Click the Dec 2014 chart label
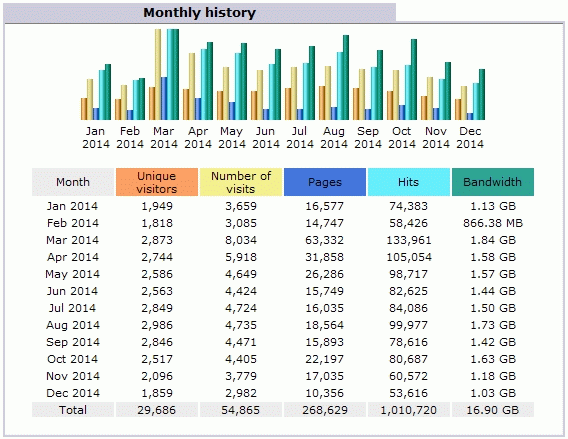 [470, 138]
